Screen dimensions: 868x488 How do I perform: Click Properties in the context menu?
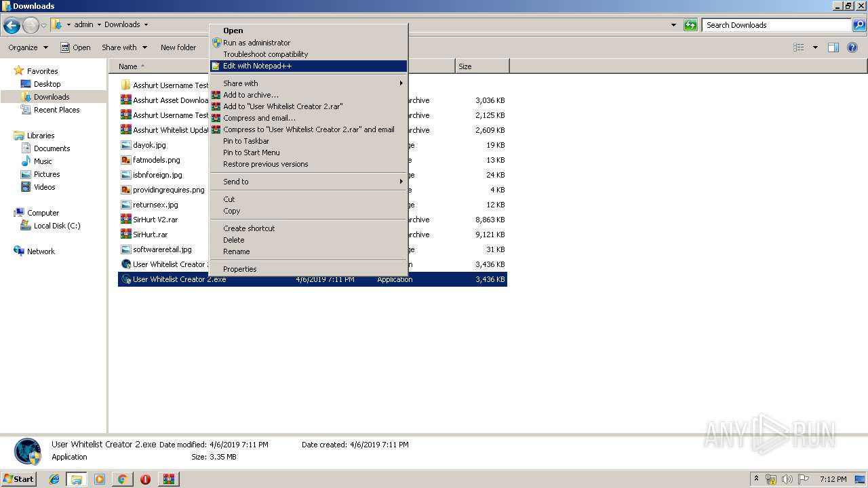(309, 269)
